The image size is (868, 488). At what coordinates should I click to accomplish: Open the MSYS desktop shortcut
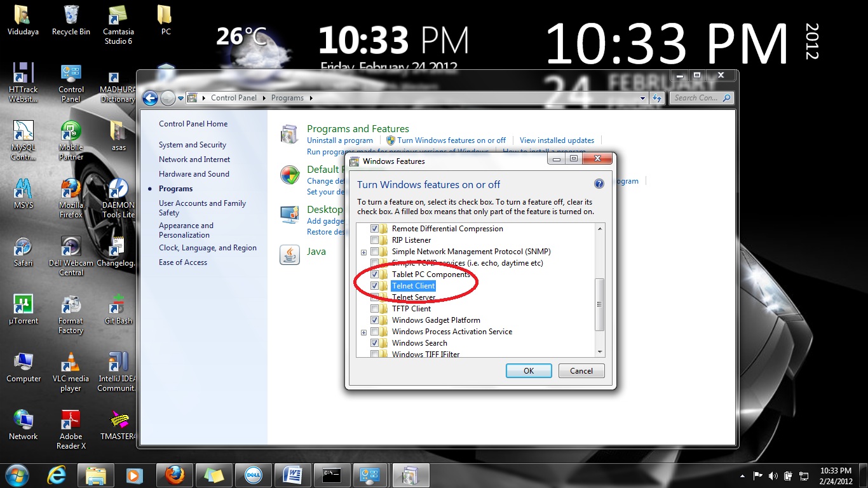click(x=24, y=193)
